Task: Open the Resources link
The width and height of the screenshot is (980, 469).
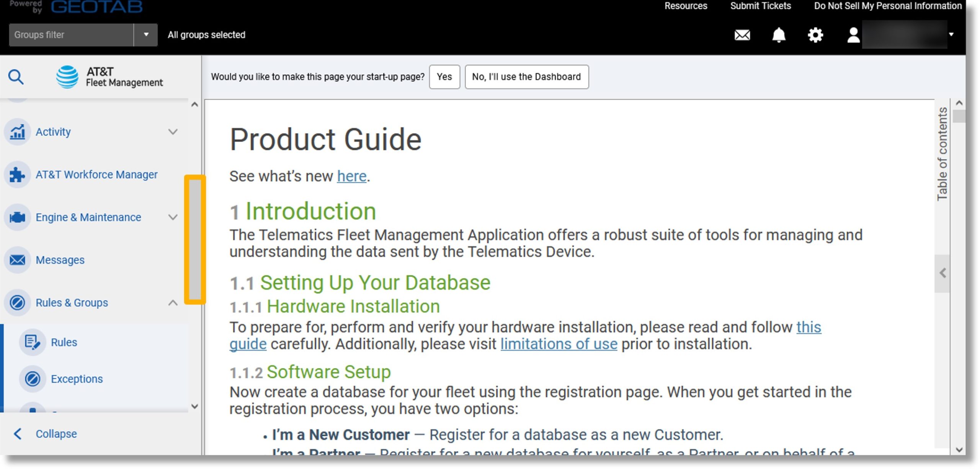Action: 686,6
